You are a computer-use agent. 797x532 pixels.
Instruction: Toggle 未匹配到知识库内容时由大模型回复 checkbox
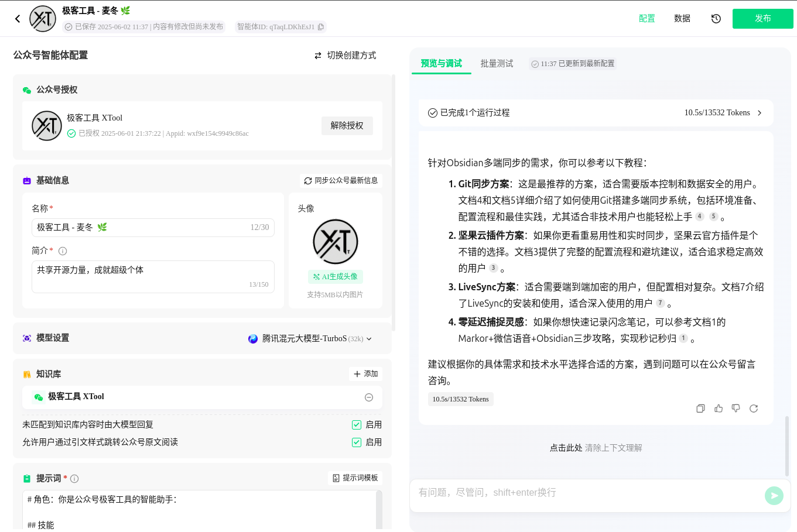coord(357,425)
